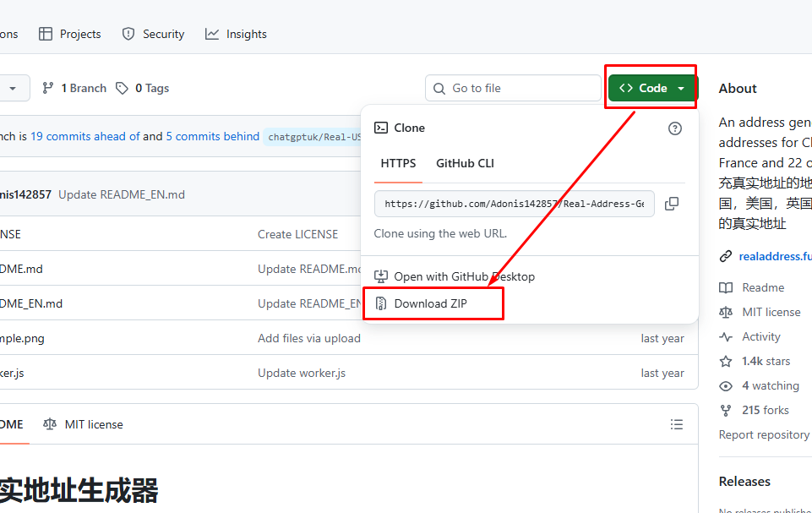Click last year timestamp on worker.js row
This screenshot has height=513, width=812.
pyautogui.click(x=662, y=373)
